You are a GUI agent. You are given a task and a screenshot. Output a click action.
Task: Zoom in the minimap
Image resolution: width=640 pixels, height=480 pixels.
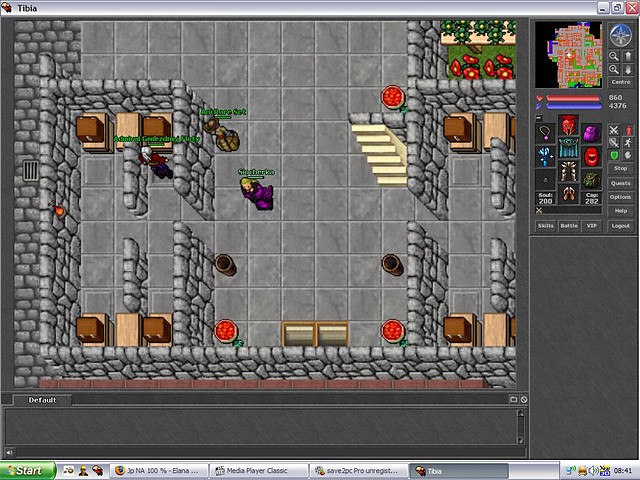[613, 69]
